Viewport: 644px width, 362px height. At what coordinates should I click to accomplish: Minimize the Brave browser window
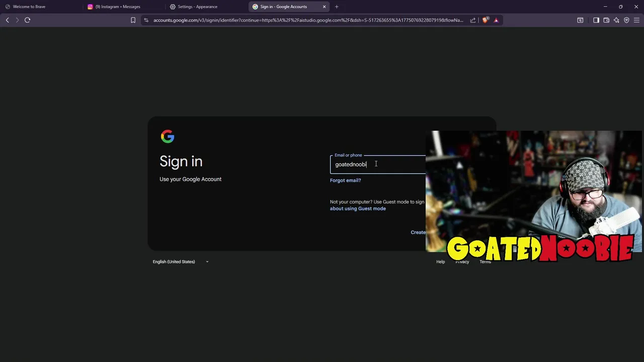coord(605,7)
